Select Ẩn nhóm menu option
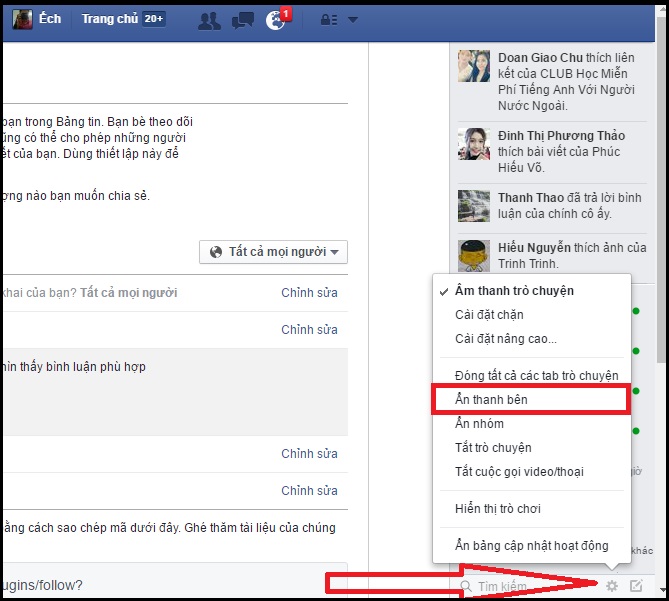 coord(532,424)
